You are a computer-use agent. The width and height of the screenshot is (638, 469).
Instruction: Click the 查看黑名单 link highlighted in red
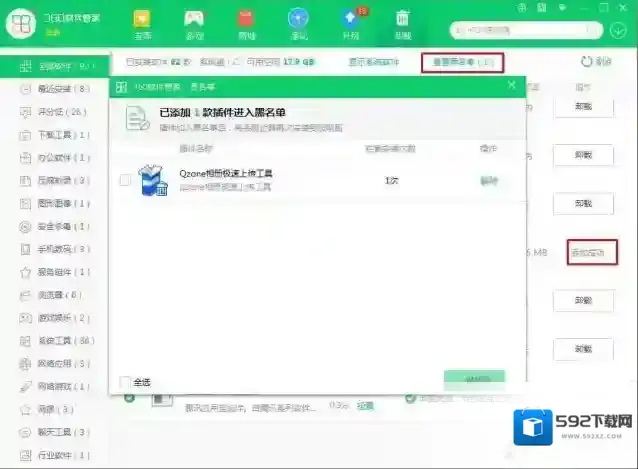click(463, 62)
